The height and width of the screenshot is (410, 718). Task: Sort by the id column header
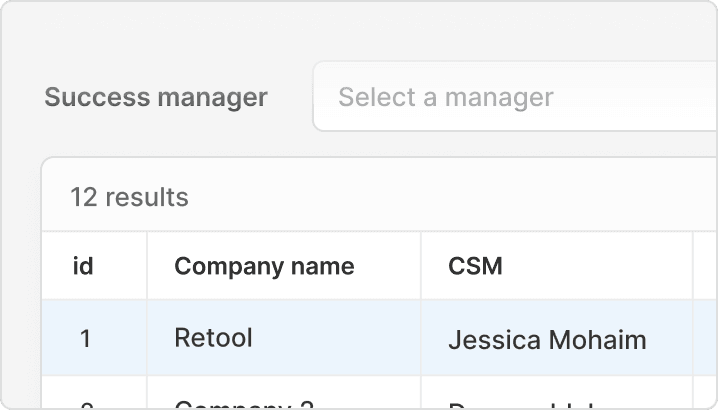(x=84, y=266)
